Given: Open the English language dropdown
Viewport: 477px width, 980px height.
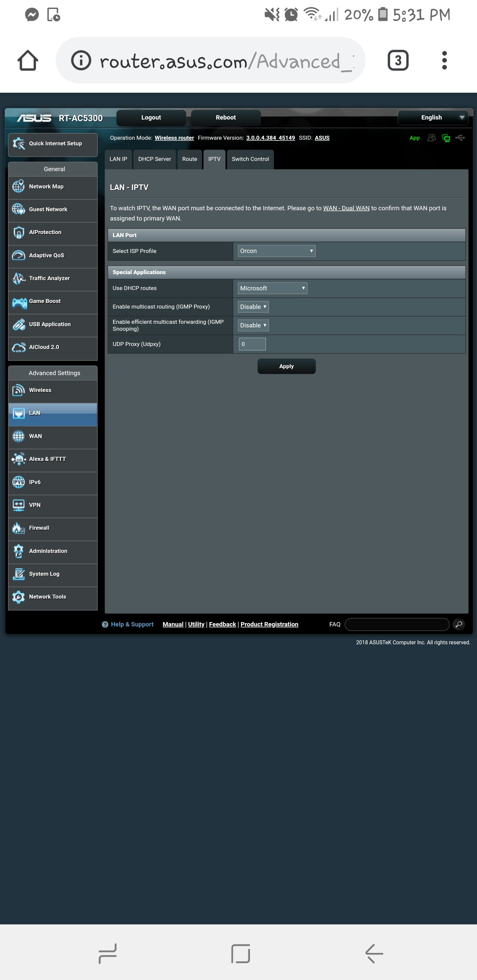Looking at the screenshot, I should 433,118.
